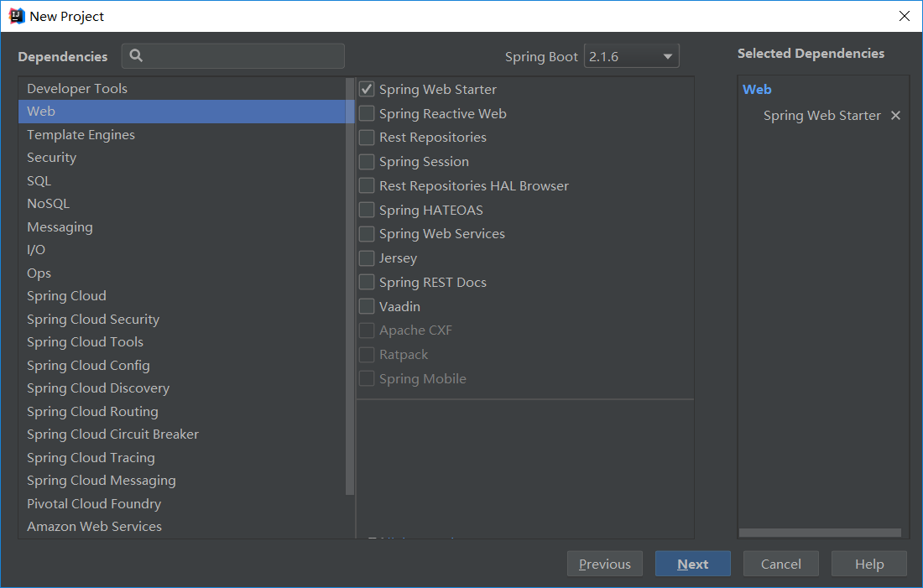The width and height of the screenshot is (923, 588).
Task: Check the Vaadin checkbox
Action: 367,306
